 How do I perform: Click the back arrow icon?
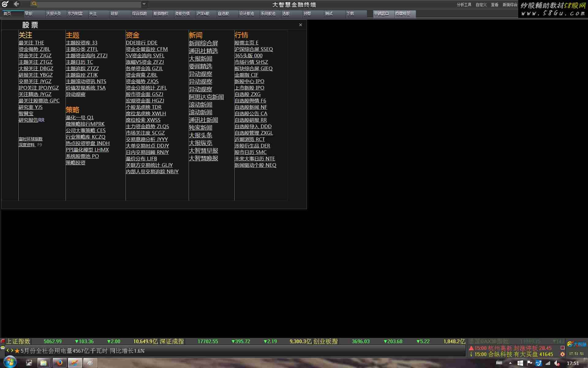16,4
